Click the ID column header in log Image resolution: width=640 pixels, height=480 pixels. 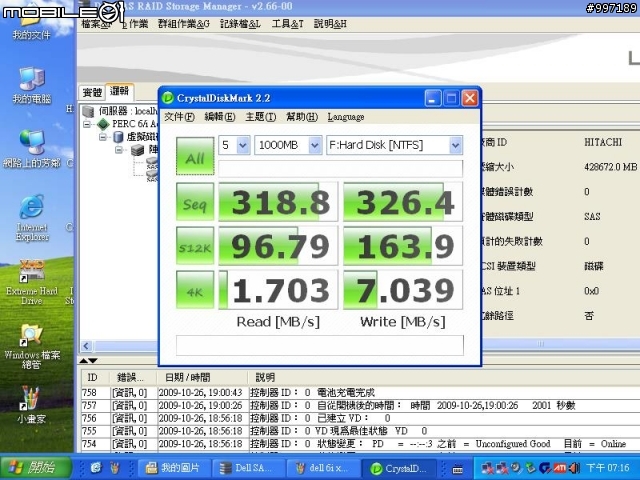click(94, 377)
